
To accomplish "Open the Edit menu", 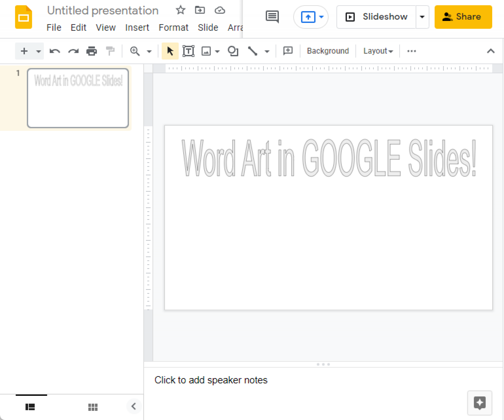I will click(x=78, y=28).
